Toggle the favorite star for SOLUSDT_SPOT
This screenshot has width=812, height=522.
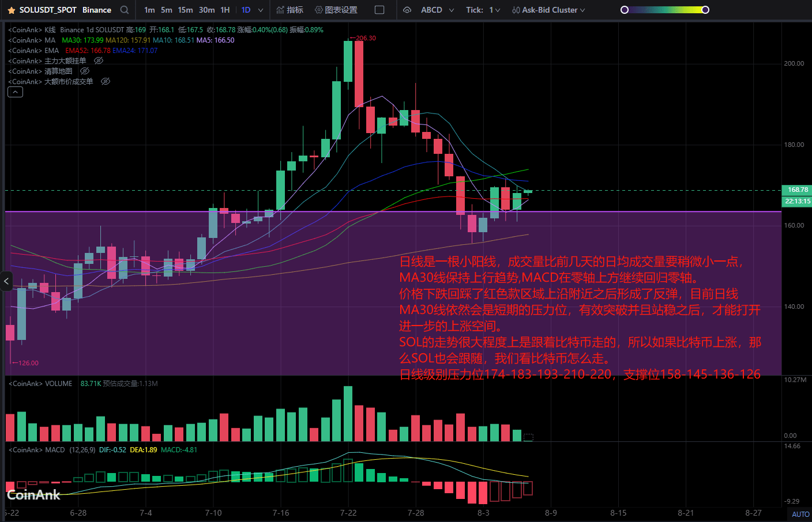click(11, 10)
